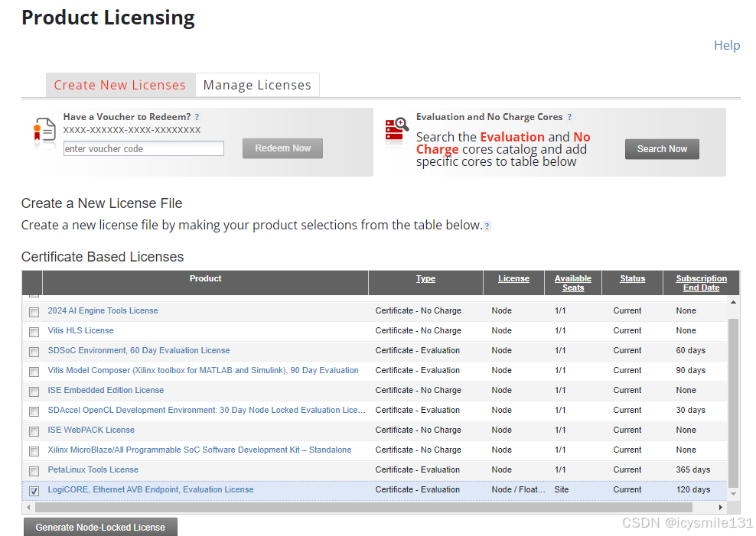Click the table's vertical scrollbar thumb
756x536 pixels.
(733, 403)
